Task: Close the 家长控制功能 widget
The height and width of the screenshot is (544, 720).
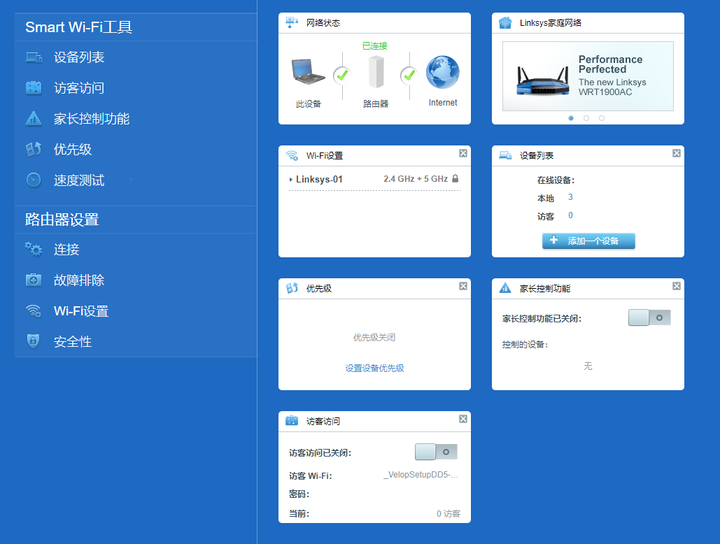Action: tap(676, 286)
